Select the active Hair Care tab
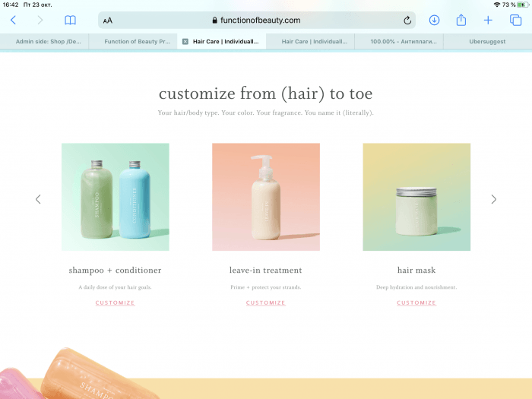532x399 pixels. pos(222,41)
